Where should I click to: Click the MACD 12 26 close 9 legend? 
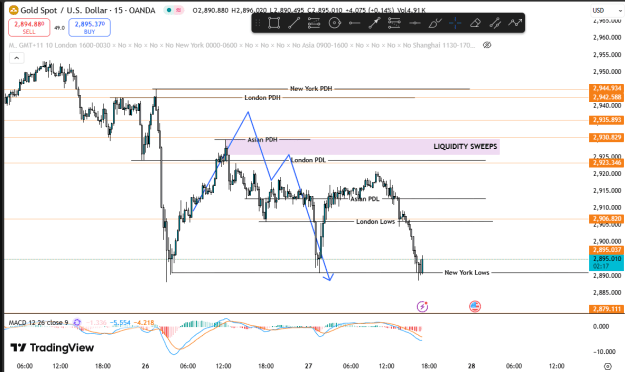click(x=38, y=322)
